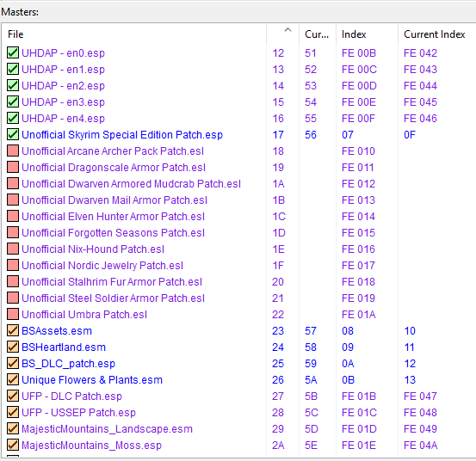476x461 pixels.
Task: Toggle Unique Flowers & Plants.esm checkbox
Action: click(x=13, y=379)
